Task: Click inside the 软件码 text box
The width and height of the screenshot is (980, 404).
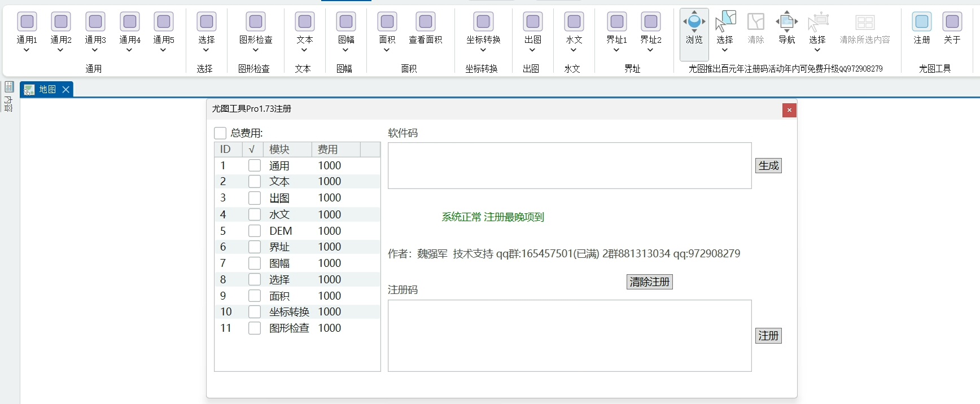Action: click(569, 165)
